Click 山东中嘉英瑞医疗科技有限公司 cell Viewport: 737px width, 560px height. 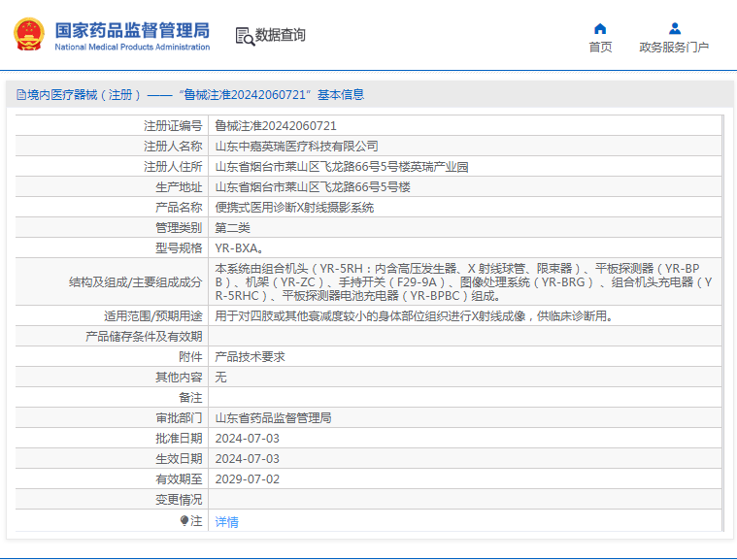pyautogui.click(x=296, y=147)
